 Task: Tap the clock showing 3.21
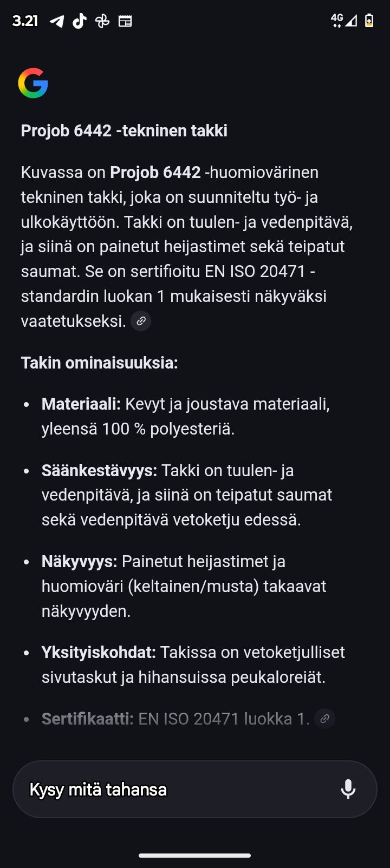[x=25, y=21]
